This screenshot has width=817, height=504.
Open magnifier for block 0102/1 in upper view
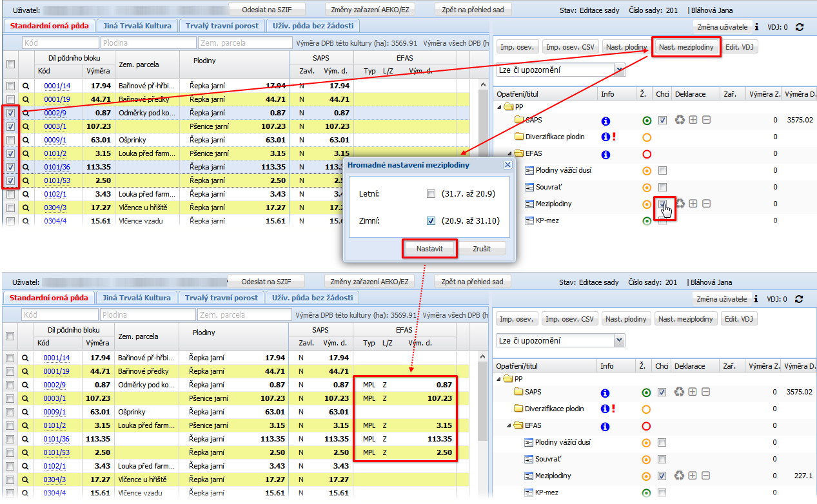26,194
